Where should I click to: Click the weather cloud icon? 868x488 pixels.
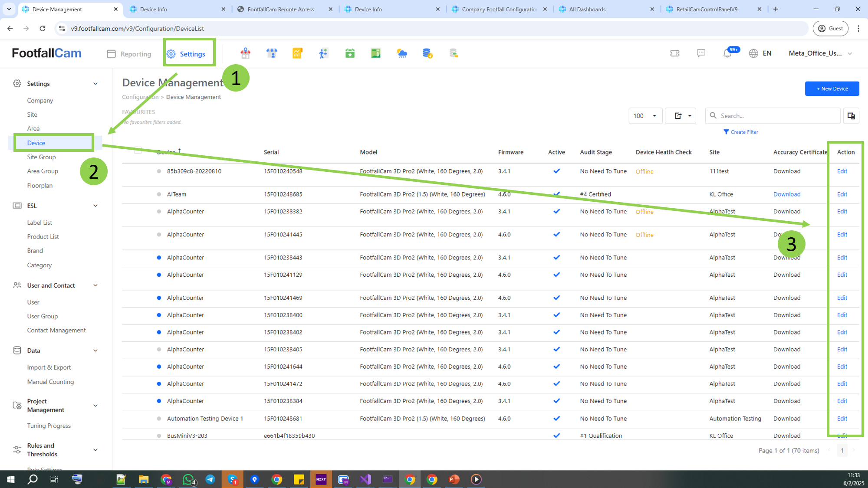pyautogui.click(x=402, y=53)
